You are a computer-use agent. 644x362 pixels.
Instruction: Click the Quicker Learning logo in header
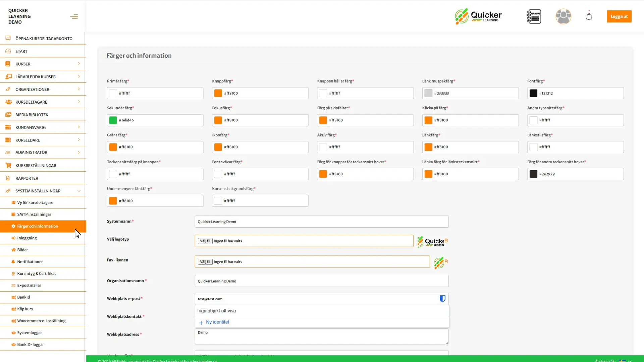478,16
